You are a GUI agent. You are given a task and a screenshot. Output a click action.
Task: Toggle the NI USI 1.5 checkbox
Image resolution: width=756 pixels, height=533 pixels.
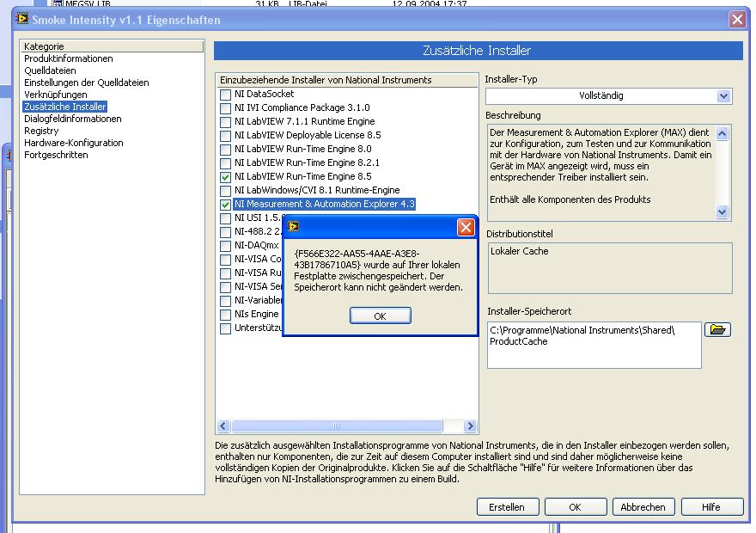pos(225,218)
